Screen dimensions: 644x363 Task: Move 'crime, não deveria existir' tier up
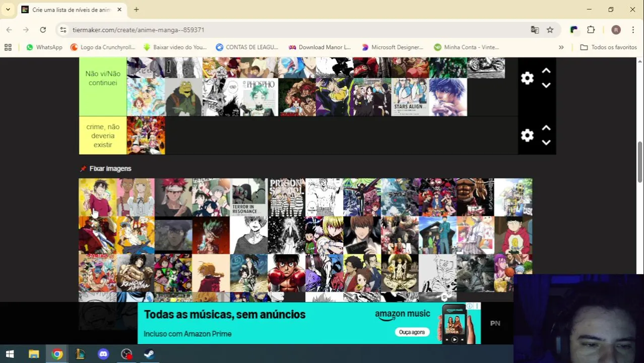[x=546, y=128]
